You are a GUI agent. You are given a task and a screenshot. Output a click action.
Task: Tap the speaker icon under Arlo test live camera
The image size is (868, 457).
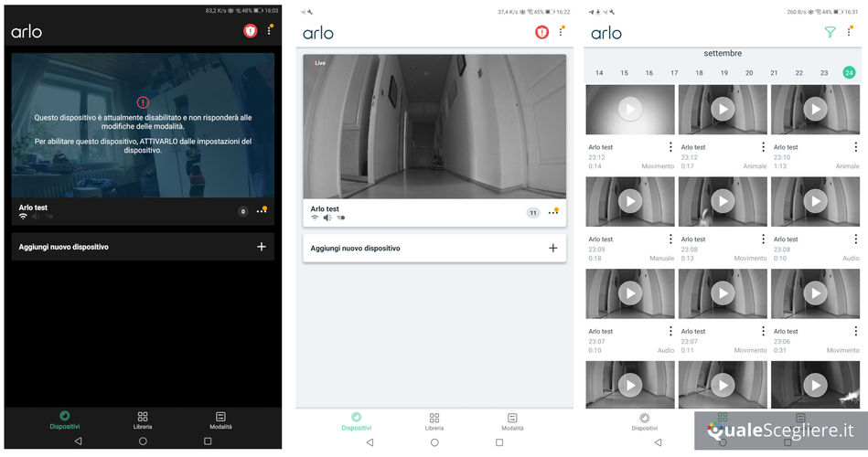click(327, 218)
